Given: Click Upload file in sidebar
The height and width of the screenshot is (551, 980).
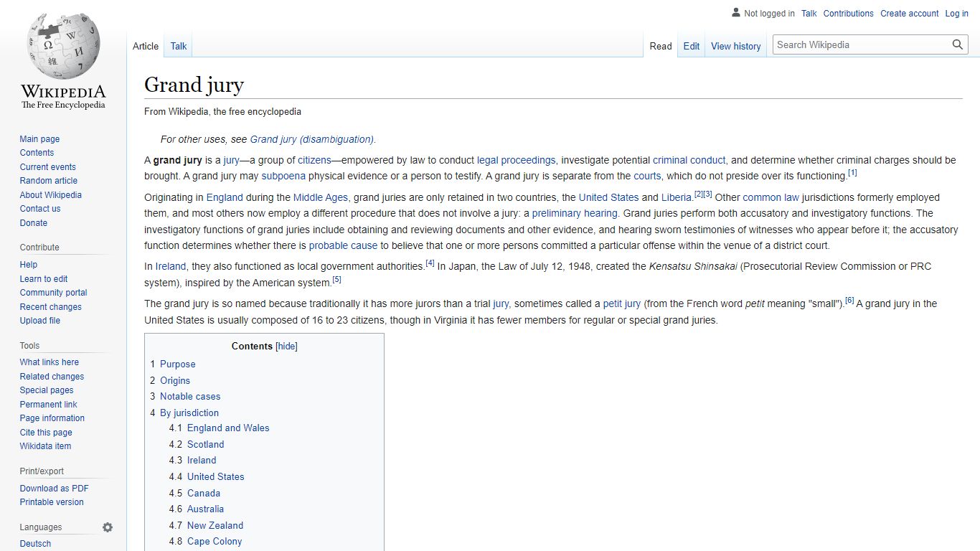Looking at the screenshot, I should 39,321.
